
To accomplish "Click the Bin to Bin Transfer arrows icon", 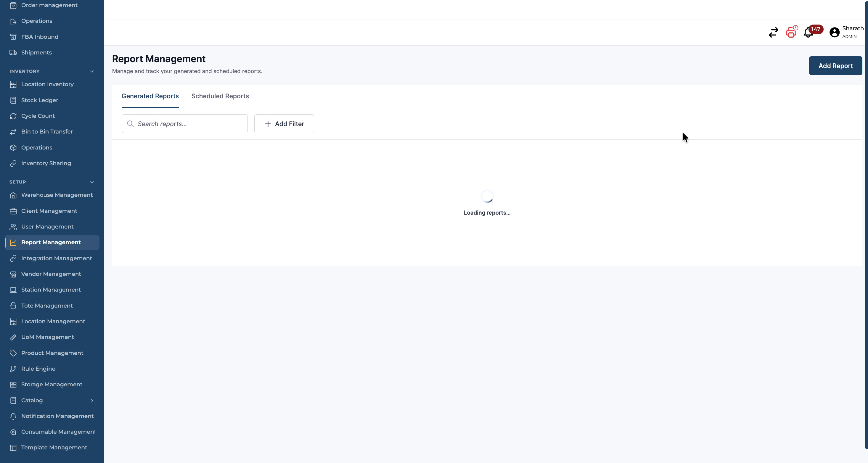I will (x=13, y=132).
